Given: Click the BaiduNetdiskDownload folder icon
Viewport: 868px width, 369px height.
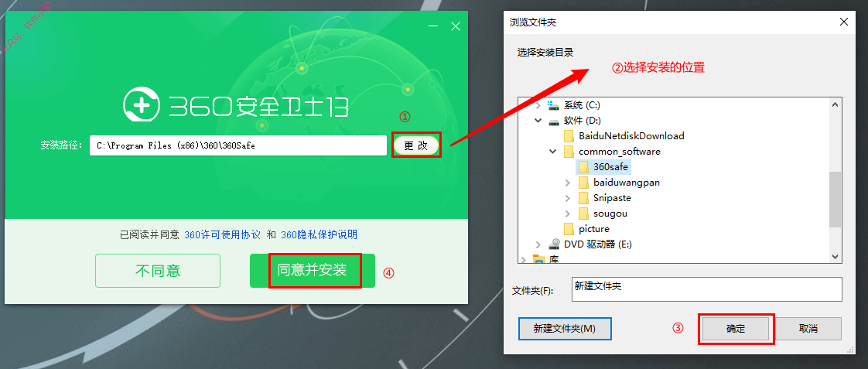Looking at the screenshot, I should (x=569, y=136).
